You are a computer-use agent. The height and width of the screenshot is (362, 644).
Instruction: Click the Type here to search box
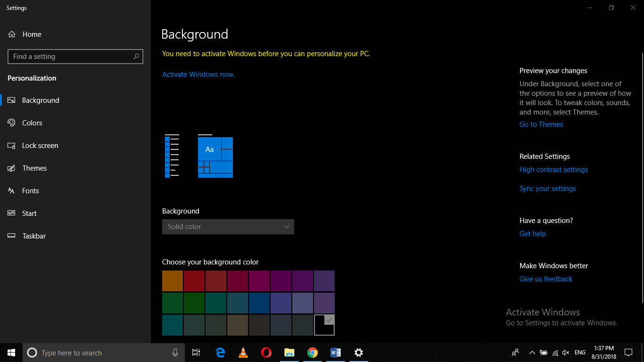(103, 353)
